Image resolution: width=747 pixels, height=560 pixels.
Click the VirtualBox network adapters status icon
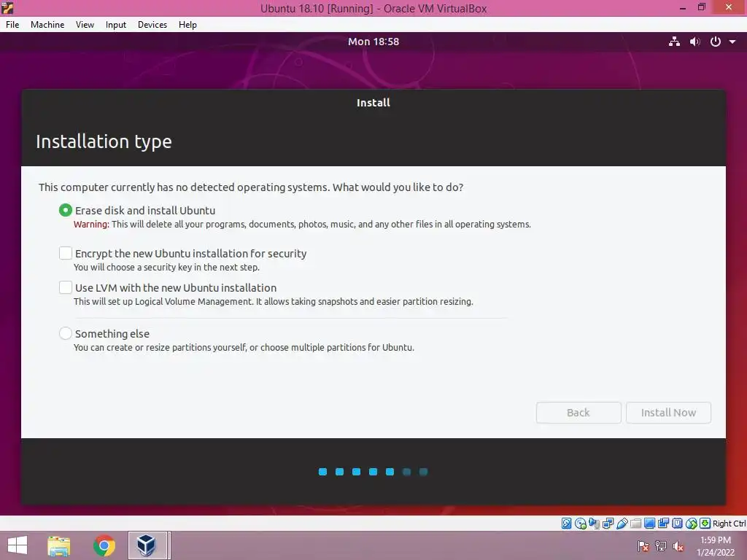[608, 524]
